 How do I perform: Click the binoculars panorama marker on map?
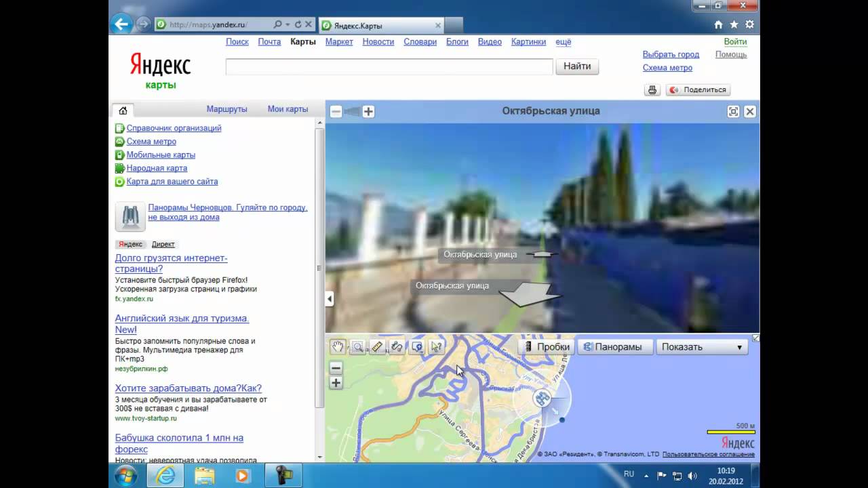(x=541, y=399)
